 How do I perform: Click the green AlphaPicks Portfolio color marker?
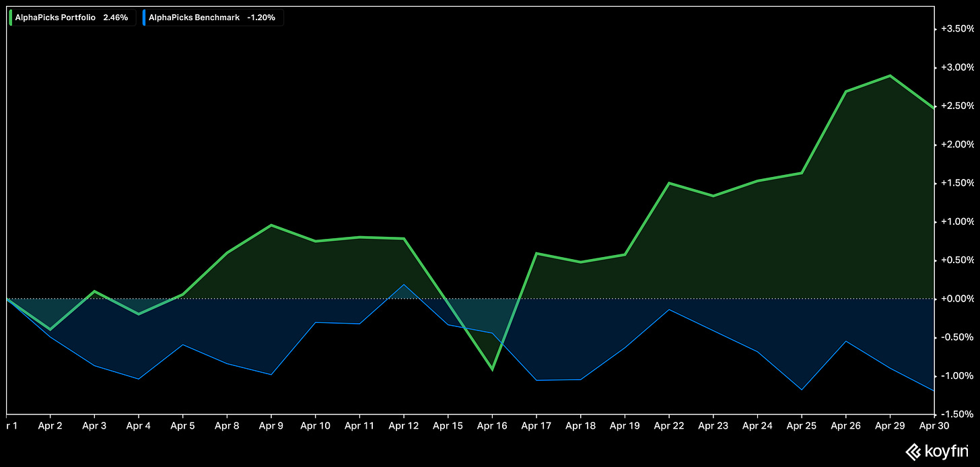click(11, 17)
